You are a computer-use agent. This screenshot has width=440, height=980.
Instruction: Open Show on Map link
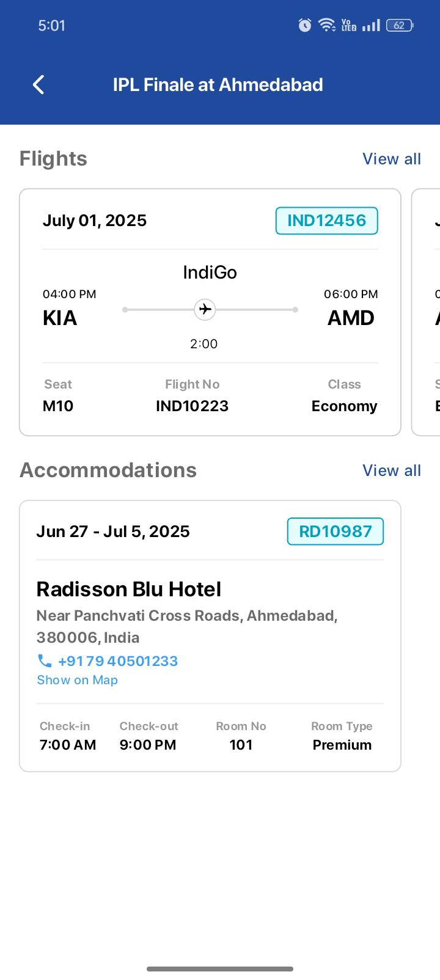tap(77, 680)
